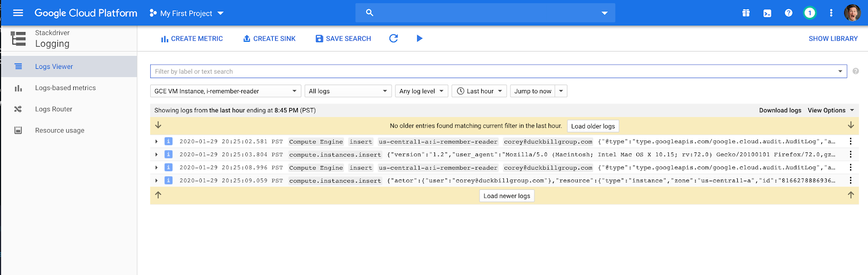Click us-central1-a:i-remember-reader in 20:25:02.581 row
This screenshot has width=868, height=275.
pos(438,142)
